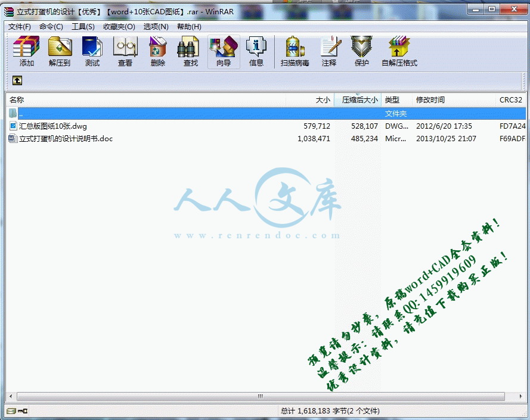Click the Delete (删除) toolbar icon
Screen dimensions: 530x420
pyautogui.click(x=158, y=51)
